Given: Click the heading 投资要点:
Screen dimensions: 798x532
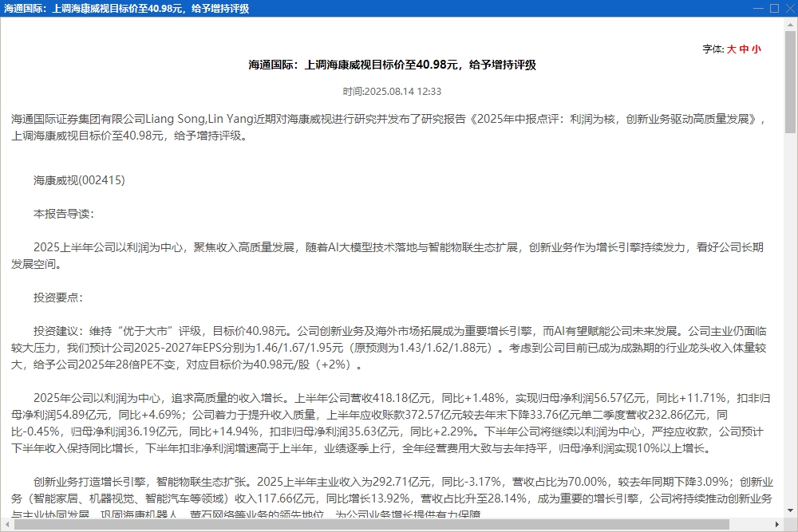Looking at the screenshot, I should point(58,298).
